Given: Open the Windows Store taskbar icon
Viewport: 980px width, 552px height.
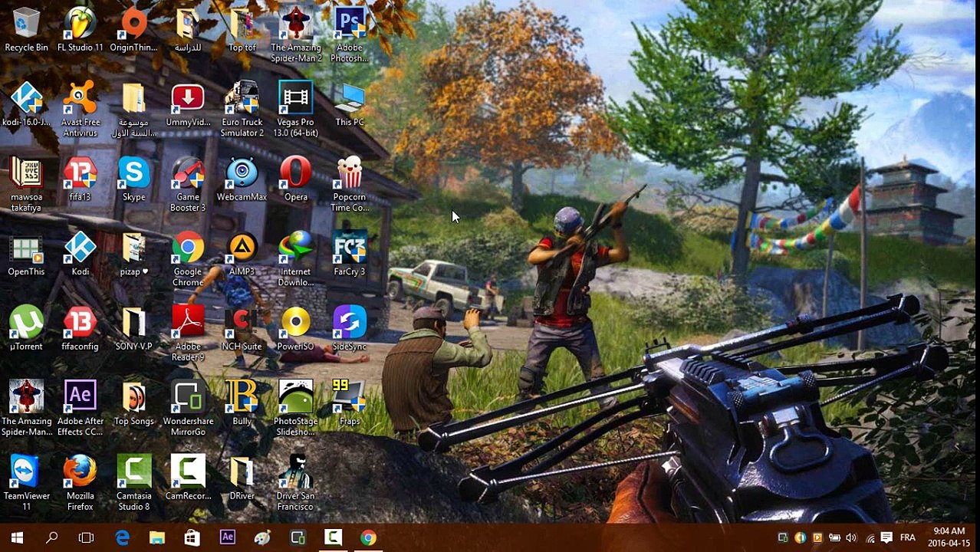Looking at the screenshot, I should tap(192, 538).
